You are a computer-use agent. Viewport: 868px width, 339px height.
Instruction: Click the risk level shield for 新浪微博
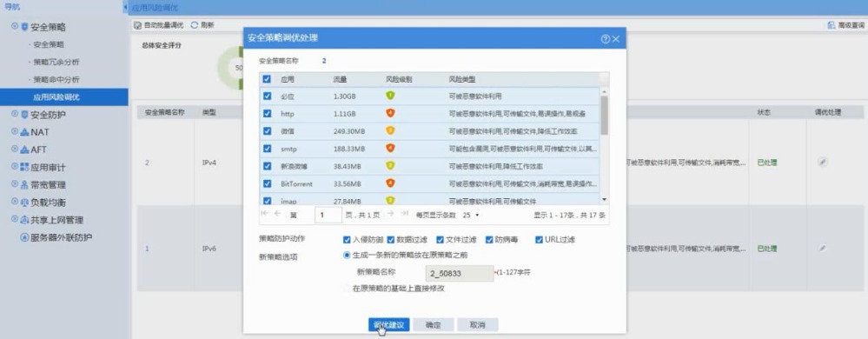click(390, 166)
